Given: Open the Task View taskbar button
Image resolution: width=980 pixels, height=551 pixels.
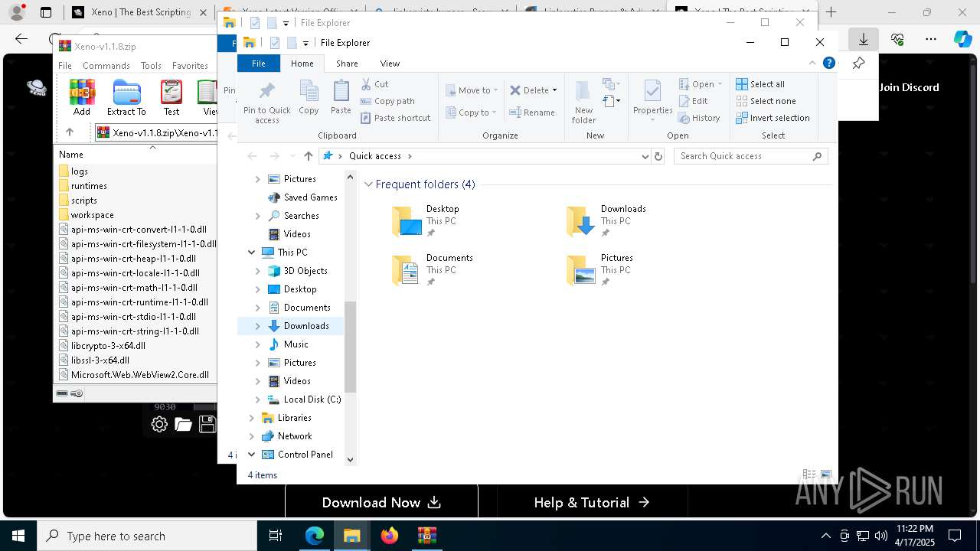Looking at the screenshot, I should point(276,536).
